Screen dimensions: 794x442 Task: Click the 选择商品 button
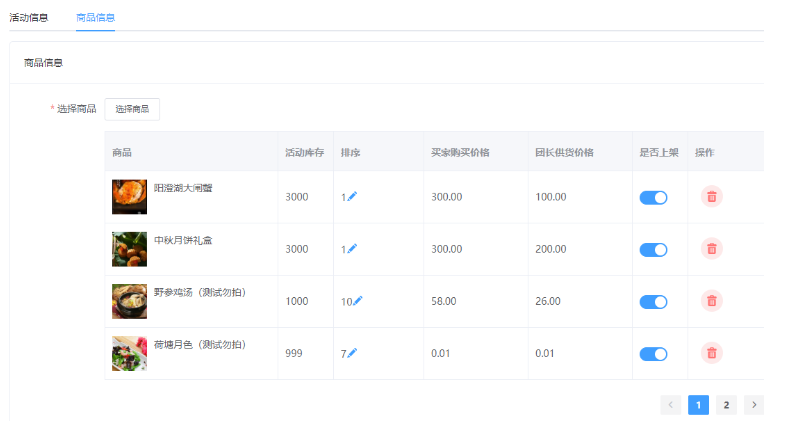pyautogui.click(x=132, y=109)
